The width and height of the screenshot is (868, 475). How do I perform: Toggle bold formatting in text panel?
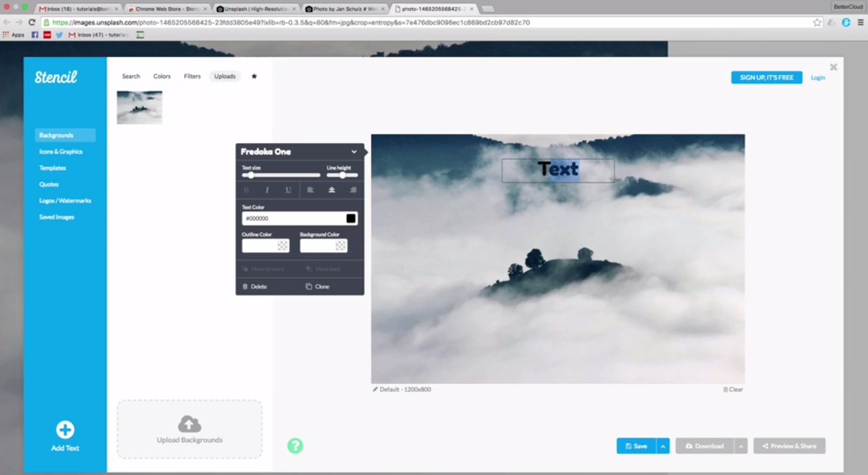click(246, 190)
